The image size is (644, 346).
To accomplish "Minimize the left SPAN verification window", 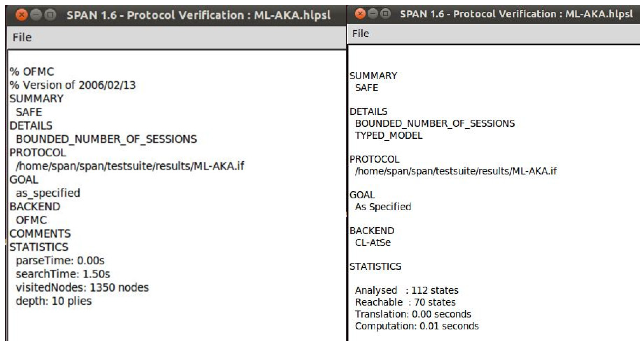I will coord(36,15).
